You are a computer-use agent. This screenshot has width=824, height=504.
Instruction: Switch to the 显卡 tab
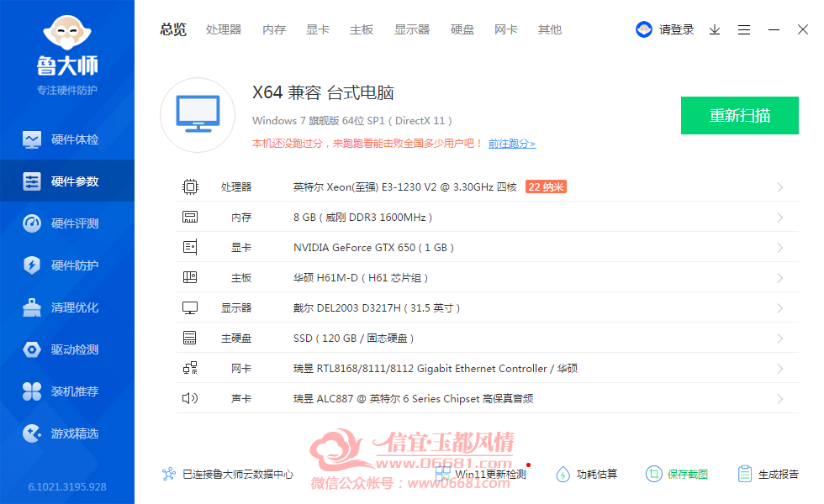click(318, 29)
